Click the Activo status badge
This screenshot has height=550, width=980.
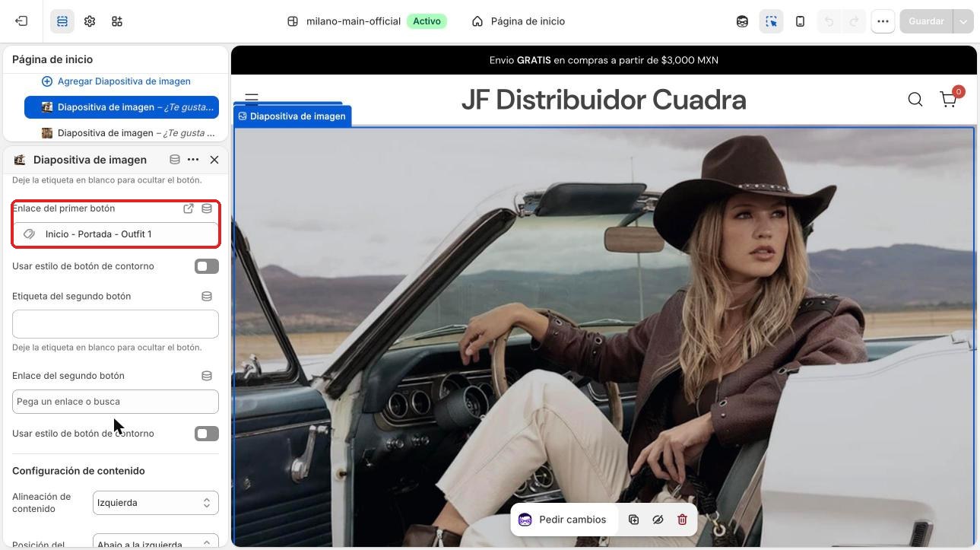[427, 21]
